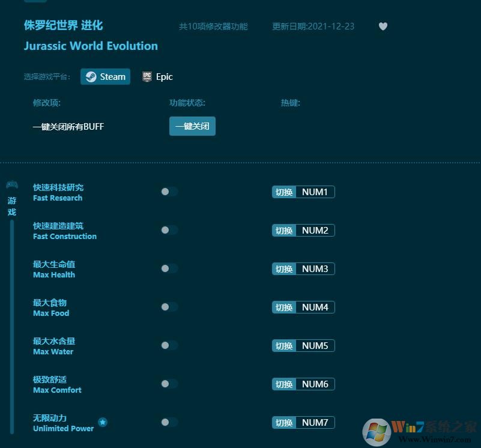The width and height of the screenshot is (481, 448).
Task: Click 切换 button for NUM2 hotkey
Action: 284,231
